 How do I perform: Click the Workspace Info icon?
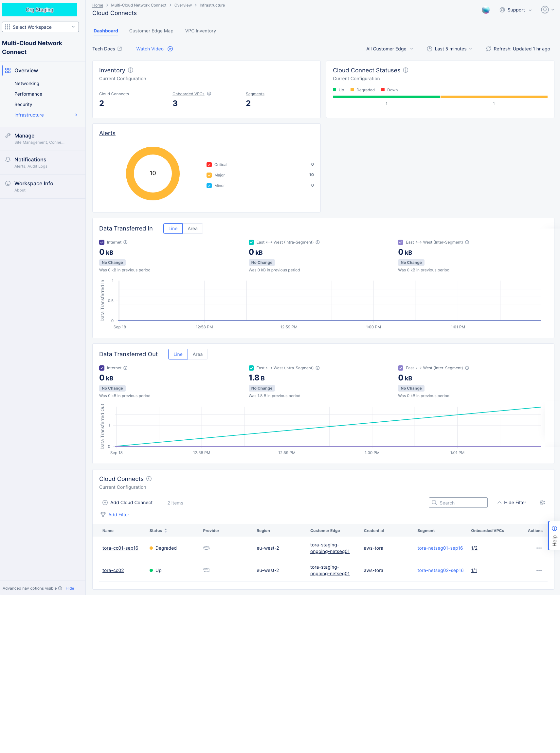(x=8, y=183)
